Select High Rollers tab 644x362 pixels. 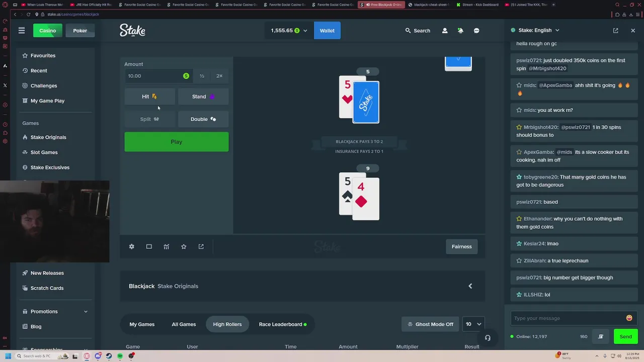pos(227,324)
